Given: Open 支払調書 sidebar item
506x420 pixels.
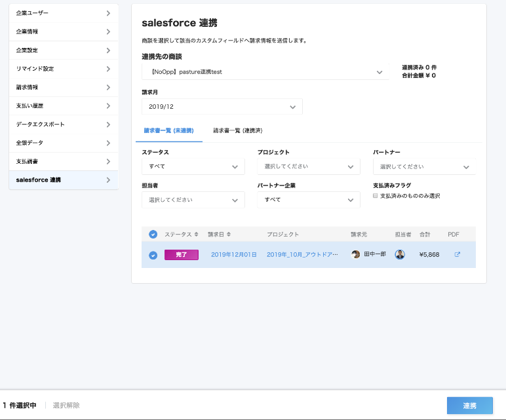Looking at the screenshot, I should (64, 161).
